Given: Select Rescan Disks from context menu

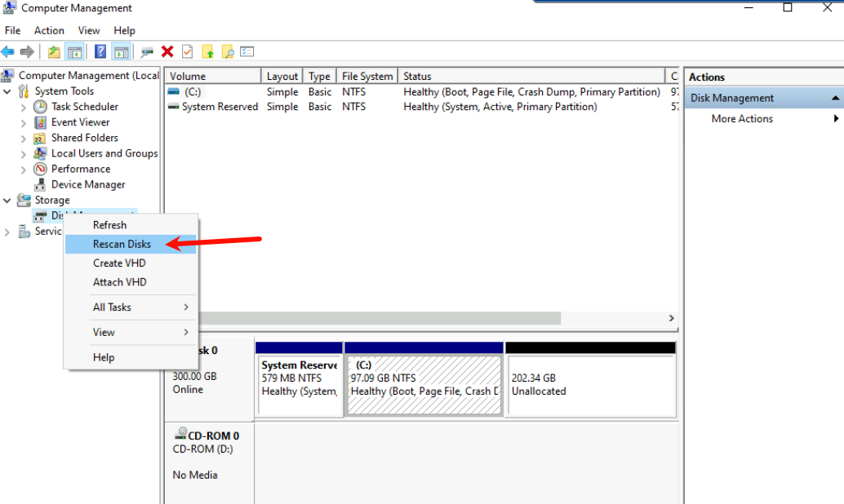Looking at the screenshot, I should coord(122,244).
